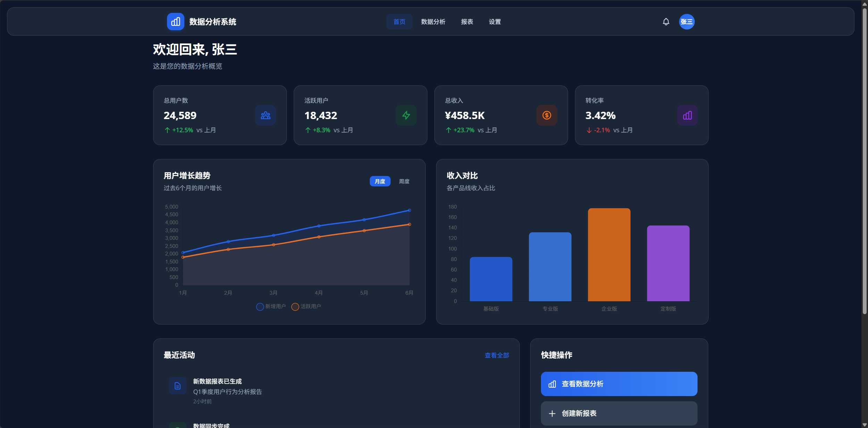Image resolution: width=868 pixels, height=428 pixels.
Task: Click the purple chart icon in 转化率 card
Action: coord(687,115)
